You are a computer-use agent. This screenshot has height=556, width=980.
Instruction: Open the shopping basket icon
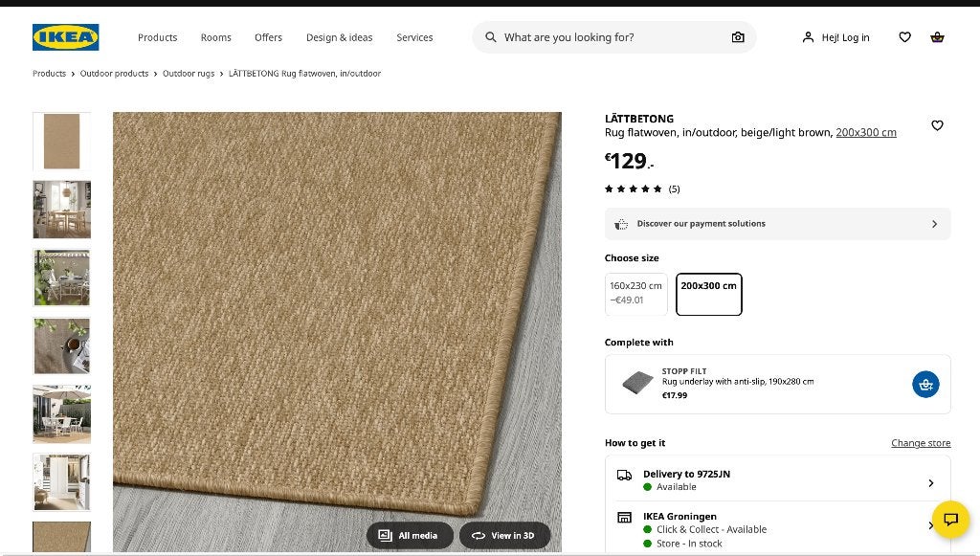pyautogui.click(x=937, y=37)
